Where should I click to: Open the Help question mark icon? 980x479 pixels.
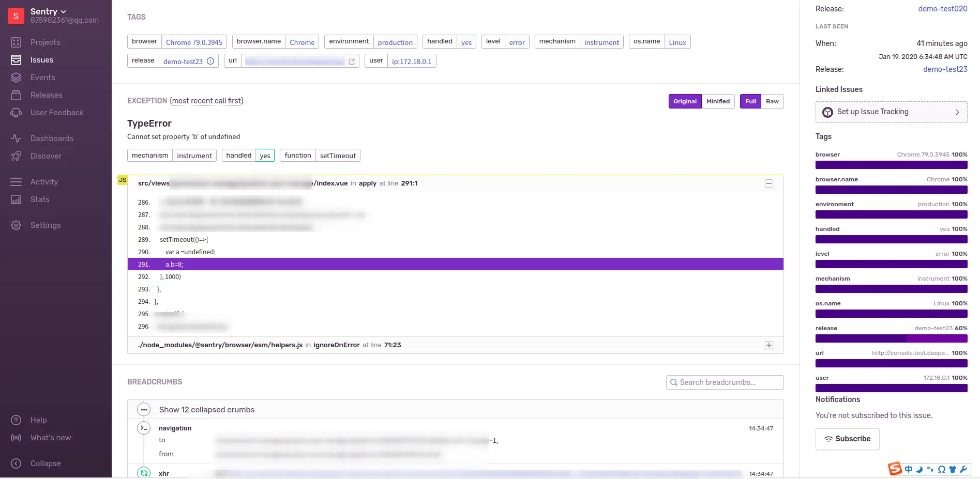coord(16,420)
